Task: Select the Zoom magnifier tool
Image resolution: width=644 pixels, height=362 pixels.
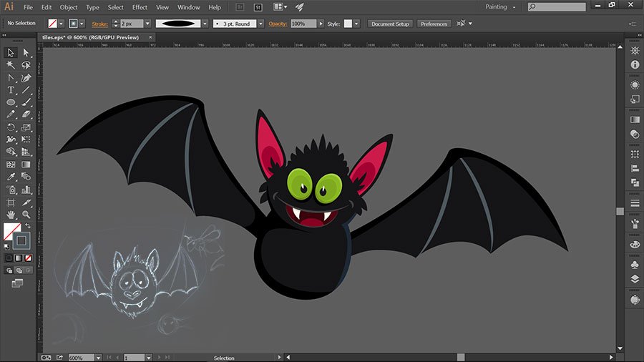Action: coord(26,215)
